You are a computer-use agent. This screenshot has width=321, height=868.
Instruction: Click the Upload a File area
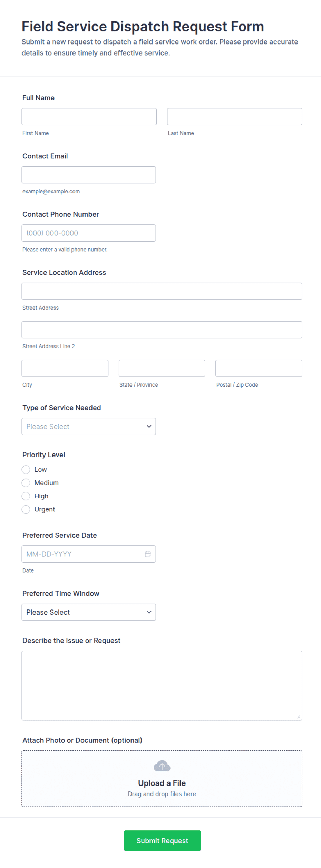click(x=162, y=779)
